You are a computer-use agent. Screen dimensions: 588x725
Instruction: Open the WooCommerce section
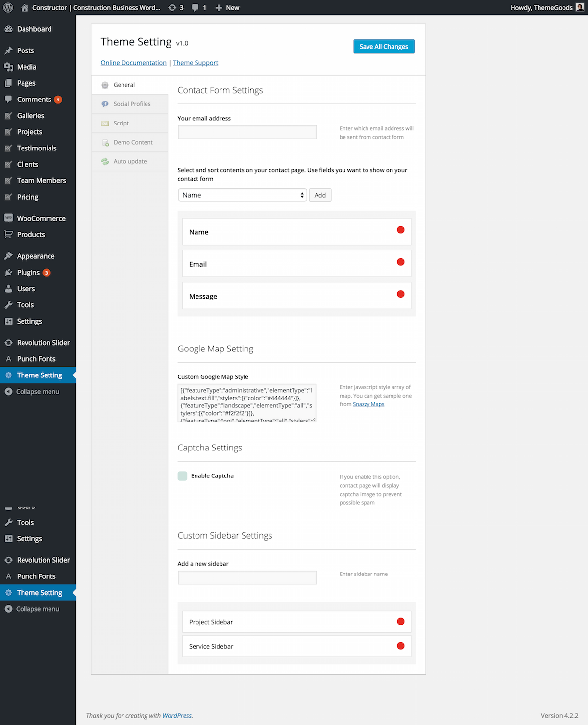coord(41,218)
